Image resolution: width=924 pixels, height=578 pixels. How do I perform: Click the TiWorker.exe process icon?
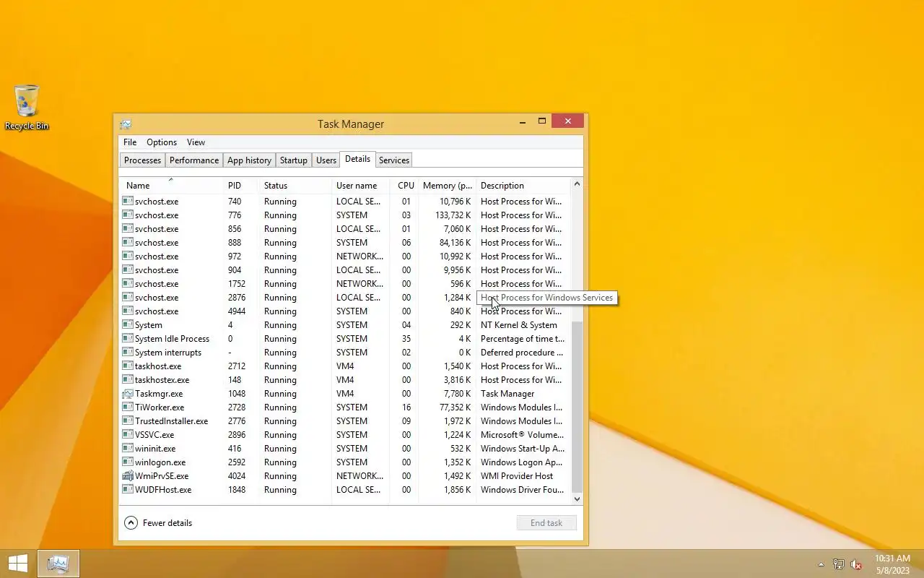click(127, 407)
